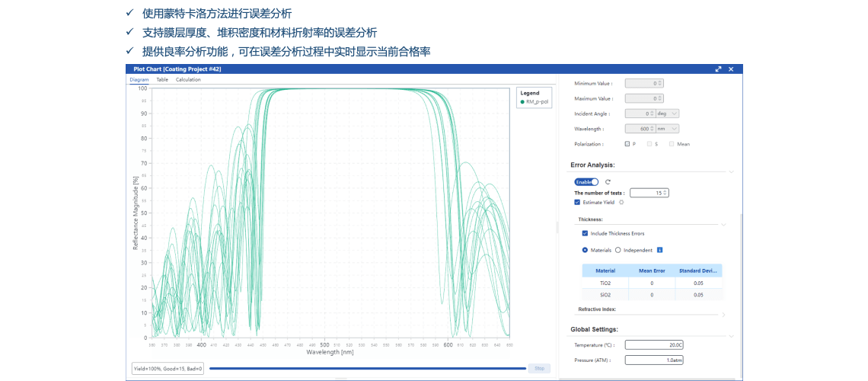Open Estimate Yield settings gear icon
The height and width of the screenshot is (381, 868).
621,203
